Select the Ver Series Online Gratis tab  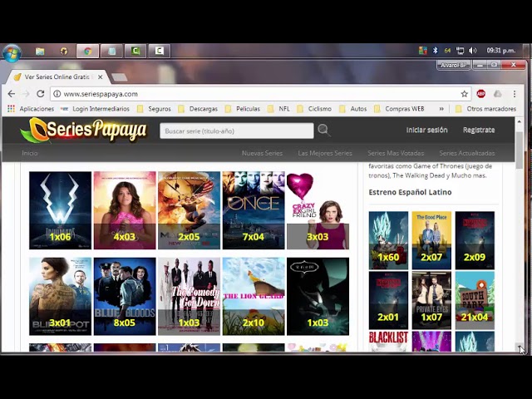tap(57, 77)
